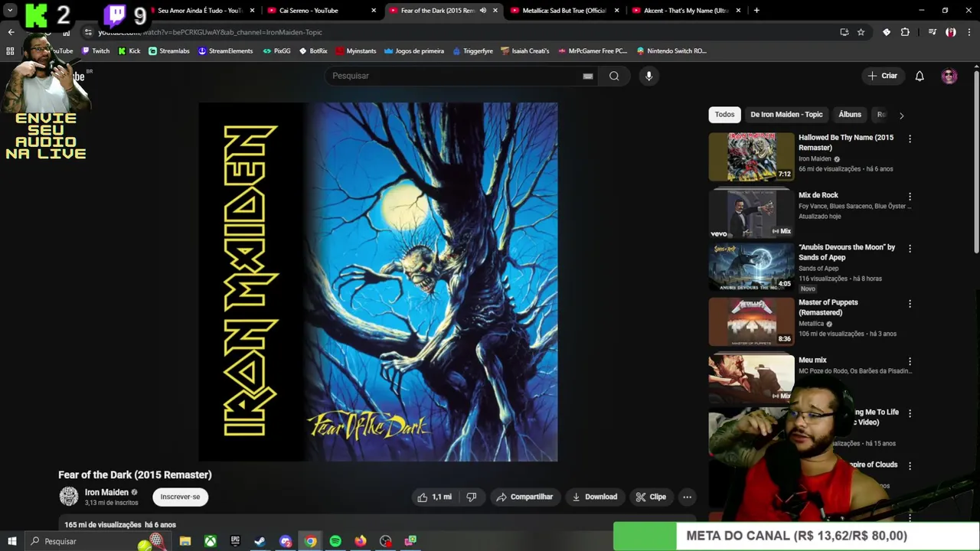Open Nintendo Switch RO bookmark

tap(671, 51)
